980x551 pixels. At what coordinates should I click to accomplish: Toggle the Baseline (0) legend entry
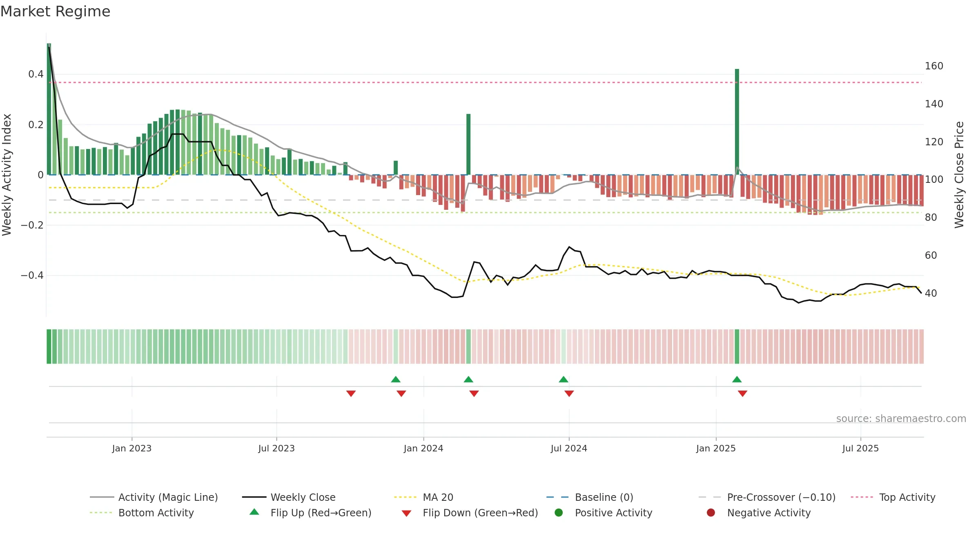click(x=590, y=497)
